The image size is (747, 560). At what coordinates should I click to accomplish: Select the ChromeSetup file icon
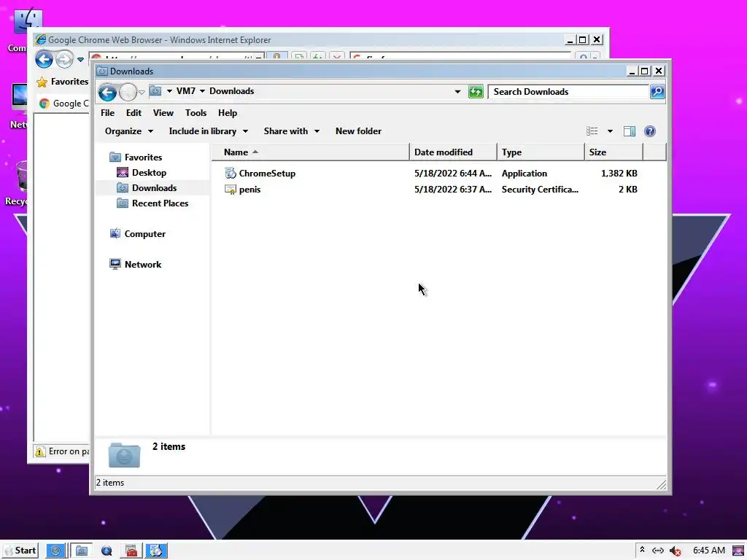(x=231, y=174)
